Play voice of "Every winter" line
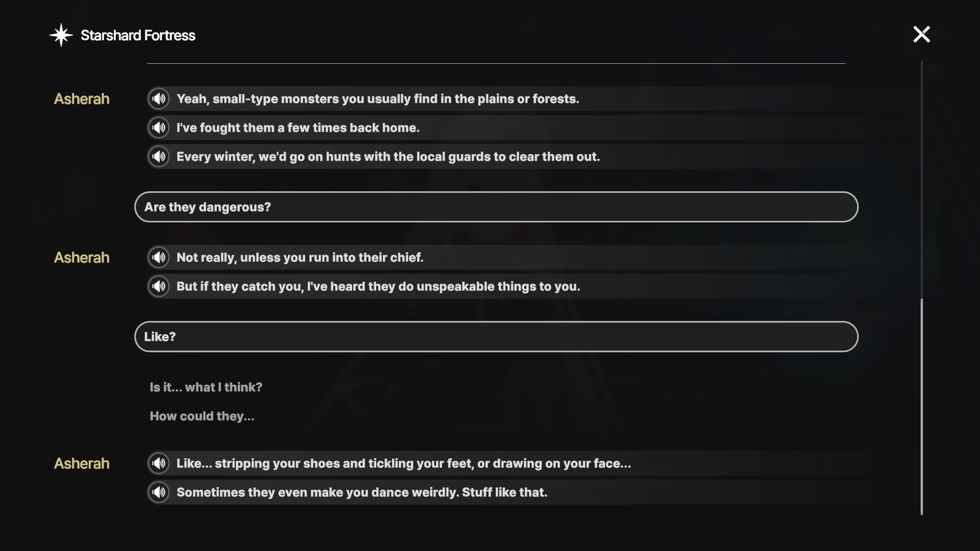 point(159,157)
